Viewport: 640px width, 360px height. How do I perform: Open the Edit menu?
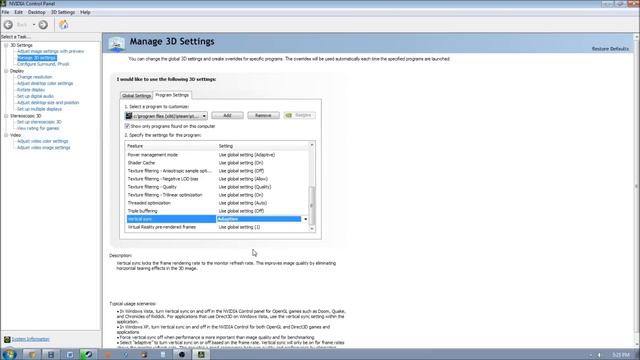tap(18, 12)
